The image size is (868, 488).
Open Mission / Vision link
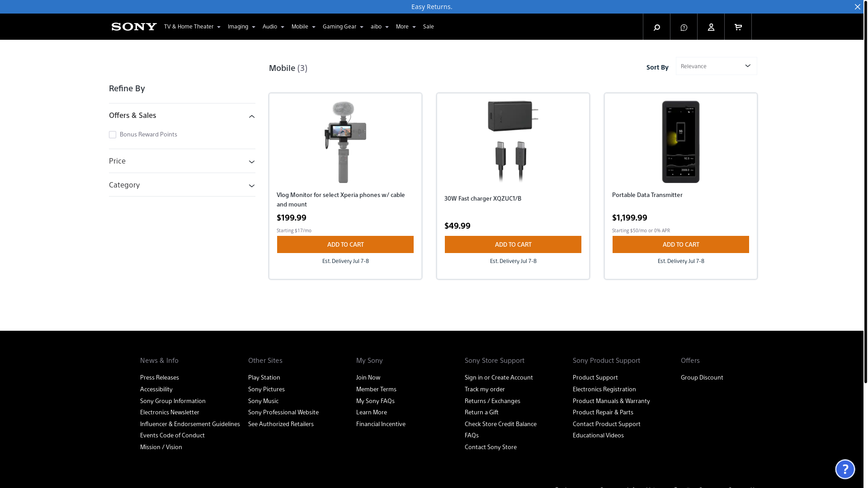click(x=161, y=447)
